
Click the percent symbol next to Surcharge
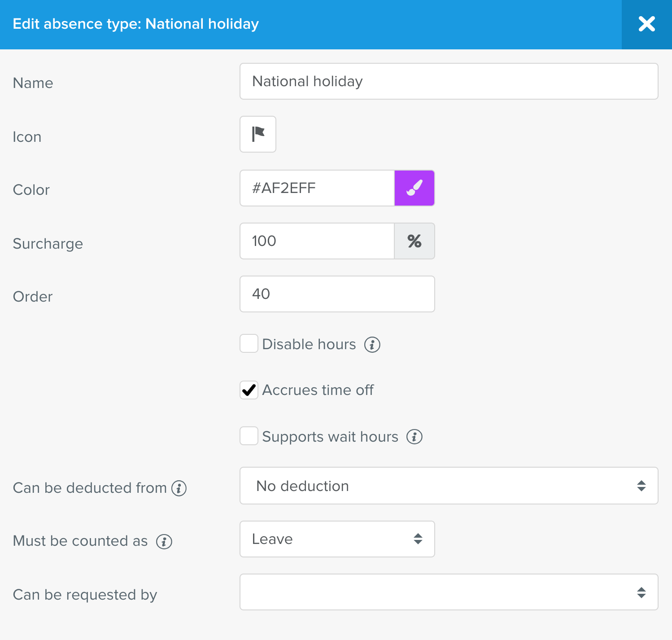(414, 241)
